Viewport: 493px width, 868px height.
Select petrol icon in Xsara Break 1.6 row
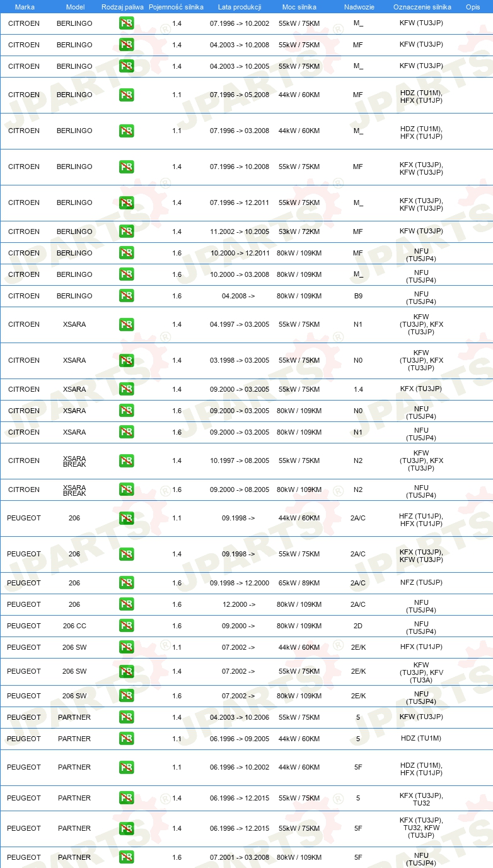pos(127,490)
